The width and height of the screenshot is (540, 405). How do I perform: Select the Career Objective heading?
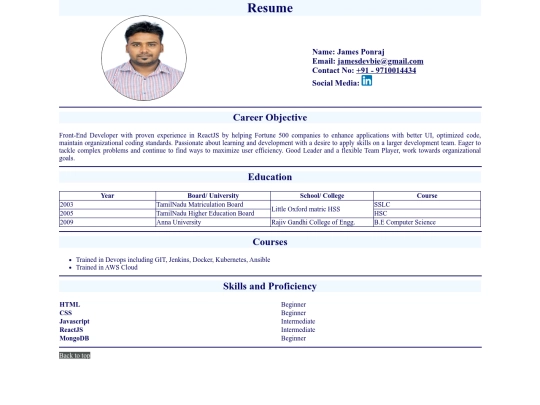270,117
